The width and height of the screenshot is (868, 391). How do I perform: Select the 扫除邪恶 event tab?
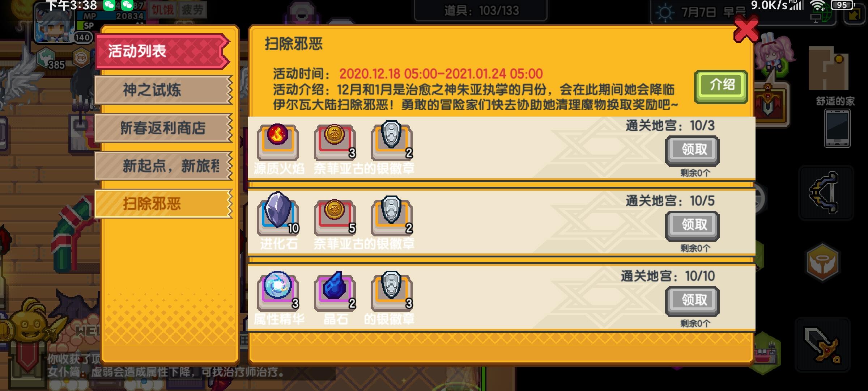point(163,204)
